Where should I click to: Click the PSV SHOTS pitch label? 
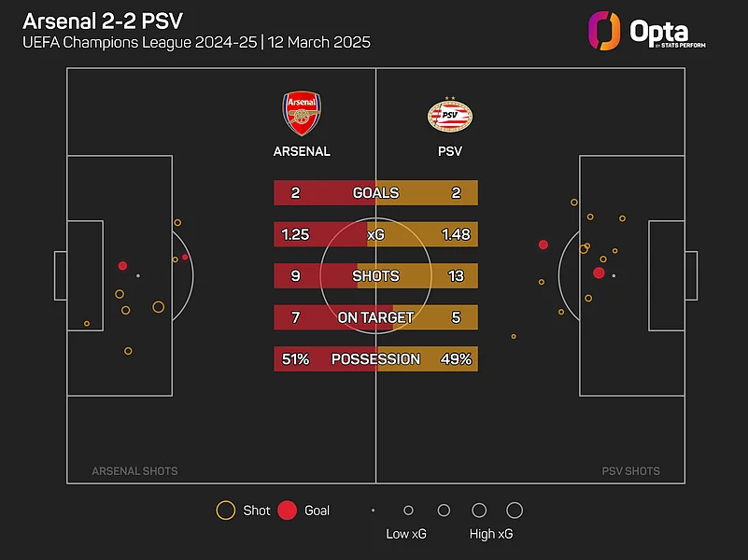[630, 471]
